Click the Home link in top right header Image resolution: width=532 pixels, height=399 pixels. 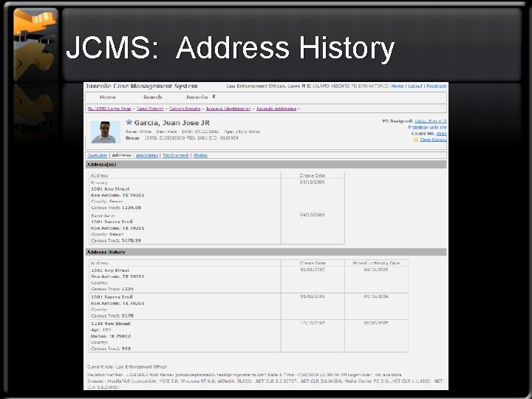tap(398, 86)
